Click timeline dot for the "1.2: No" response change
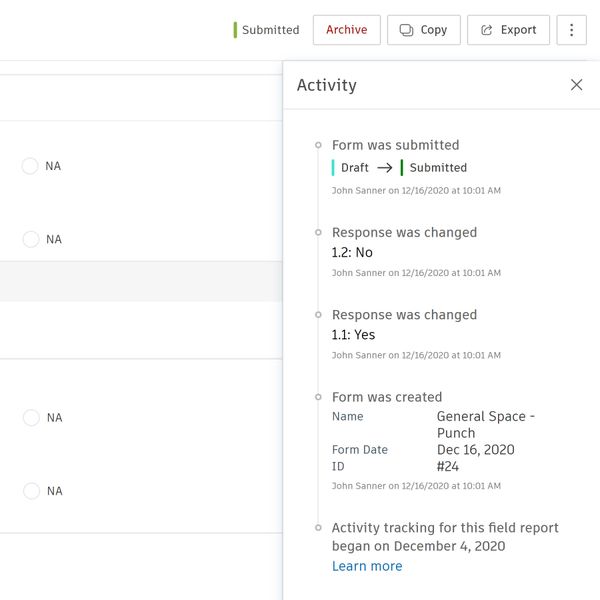The height and width of the screenshot is (600, 600). coord(318,233)
